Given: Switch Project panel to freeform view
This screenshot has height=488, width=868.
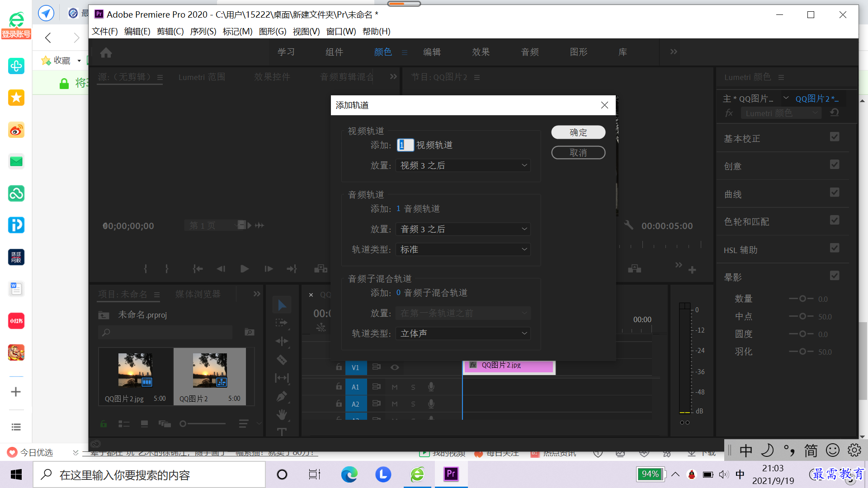Looking at the screenshot, I should point(165,424).
